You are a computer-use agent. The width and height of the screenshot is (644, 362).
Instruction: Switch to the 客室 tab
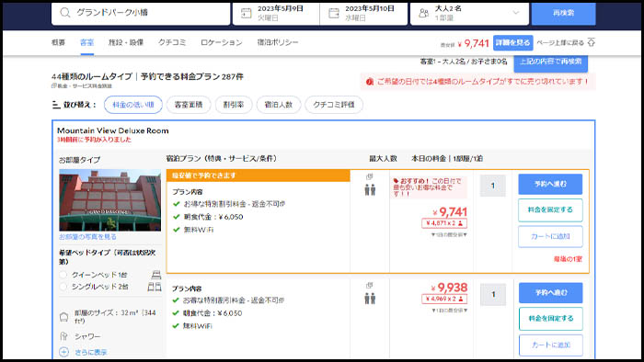(86, 42)
